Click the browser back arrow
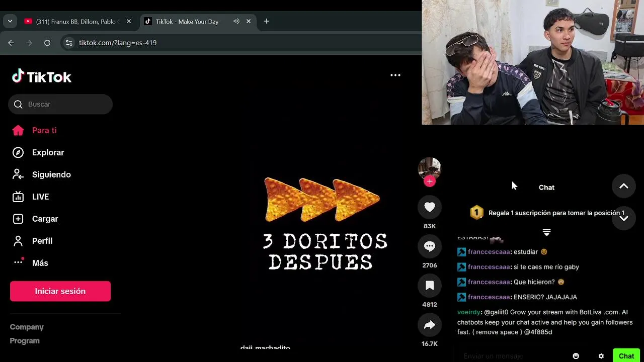Viewport: 644px width, 362px height. pyautogui.click(x=11, y=43)
